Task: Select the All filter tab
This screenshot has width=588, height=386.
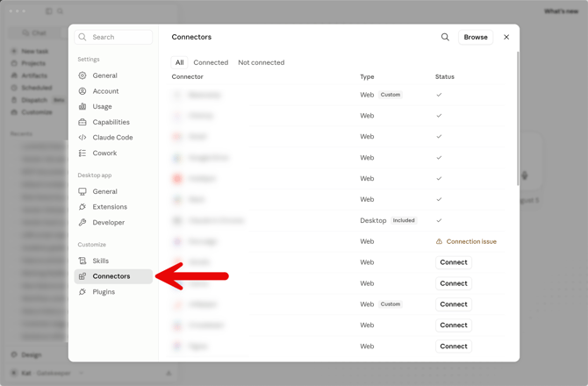Action: click(x=180, y=62)
